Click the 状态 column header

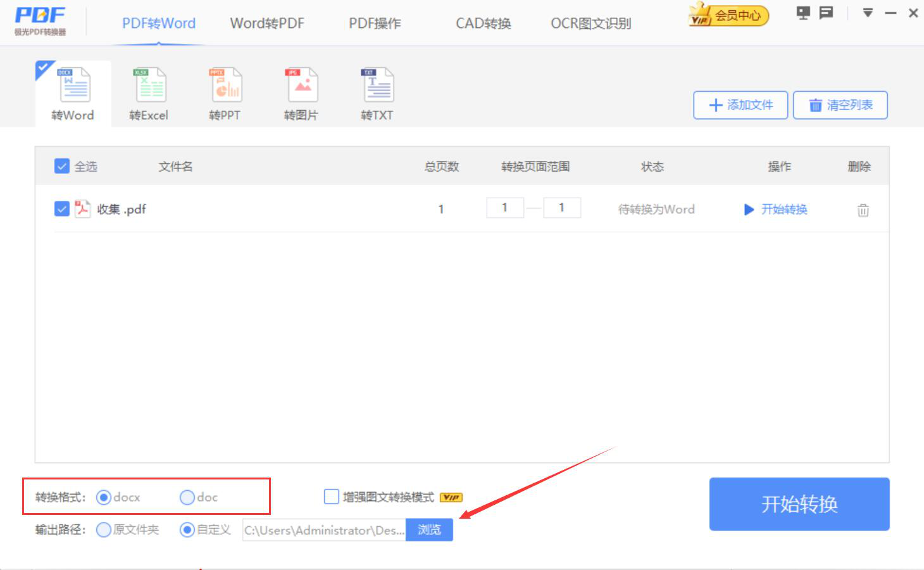coord(652,167)
